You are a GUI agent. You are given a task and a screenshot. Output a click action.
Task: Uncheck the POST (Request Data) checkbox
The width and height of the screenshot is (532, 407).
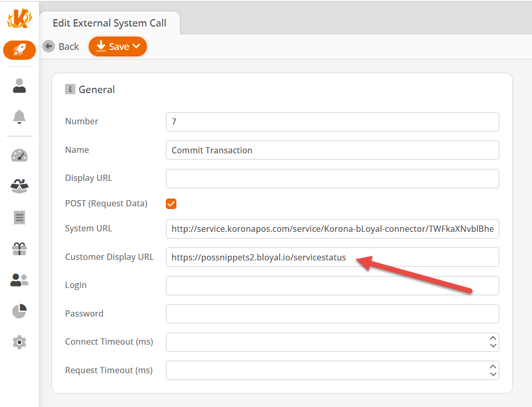point(171,204)
